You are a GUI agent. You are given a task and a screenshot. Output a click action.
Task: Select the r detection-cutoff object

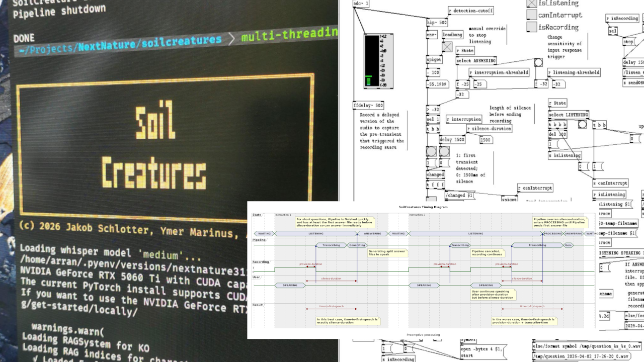tap(471, 11)
